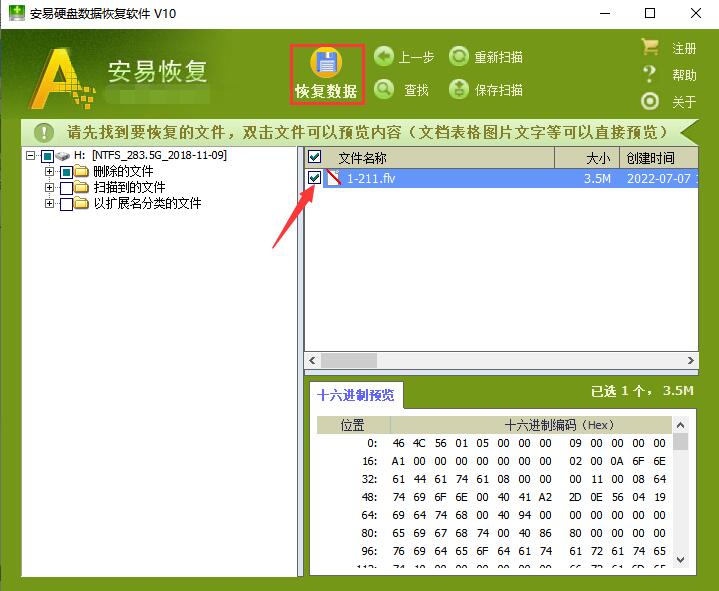Viewport: 719px width, 591px height.
Task: Click the 查找 button text
Action: 416,90
